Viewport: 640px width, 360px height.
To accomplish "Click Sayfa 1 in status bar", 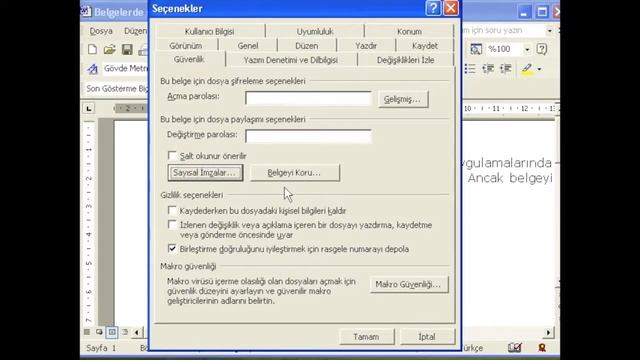I will pos(101,348).
